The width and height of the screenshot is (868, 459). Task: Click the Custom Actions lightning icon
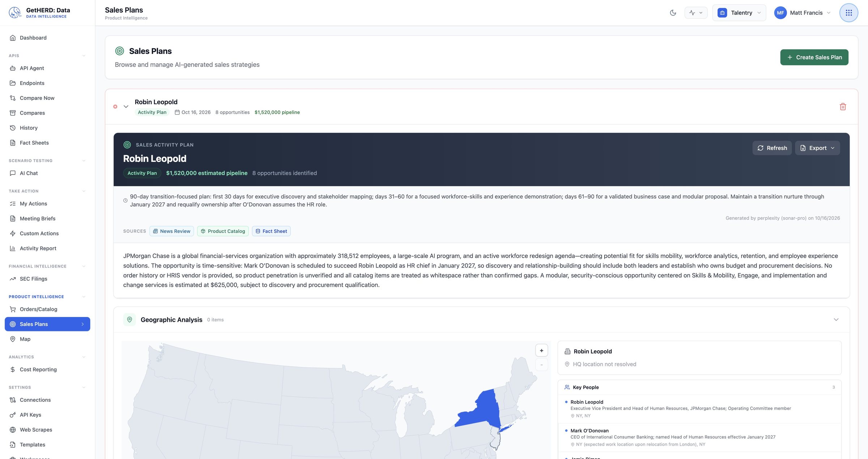tap(13, 233)
